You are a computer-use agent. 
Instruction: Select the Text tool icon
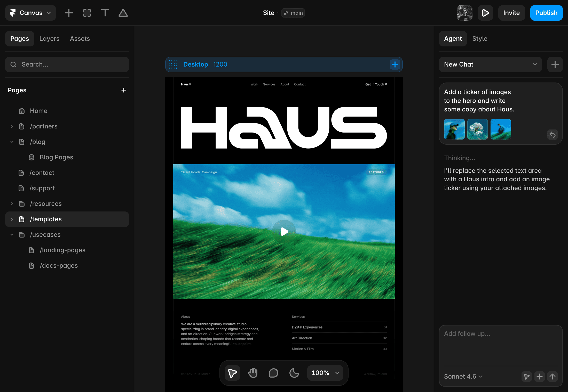(x=105, y=13)
